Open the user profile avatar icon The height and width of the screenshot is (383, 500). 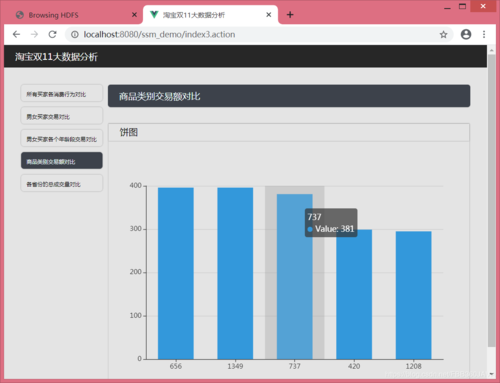pyautogui.click(x=466, y=34)
